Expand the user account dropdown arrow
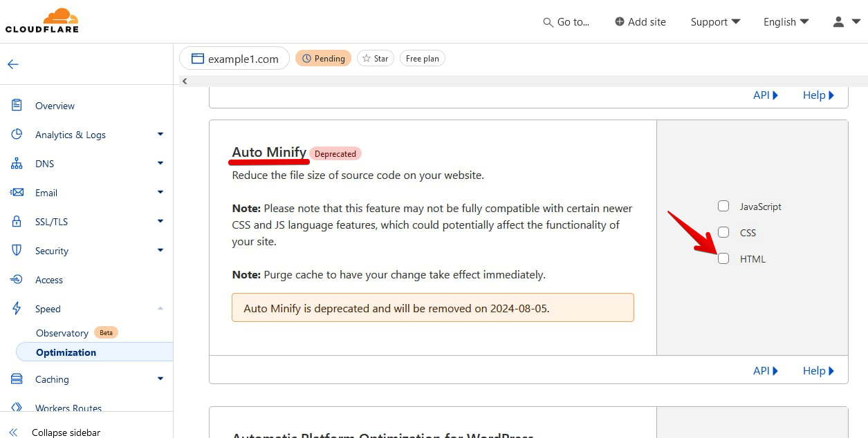This screenshot has width=868, height=438. click(x=856, y=22)
